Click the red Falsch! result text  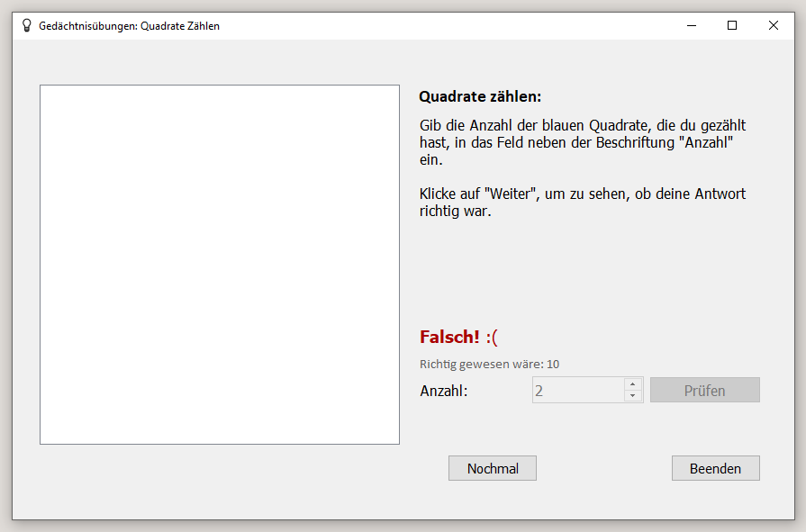[x=449, y=338]
